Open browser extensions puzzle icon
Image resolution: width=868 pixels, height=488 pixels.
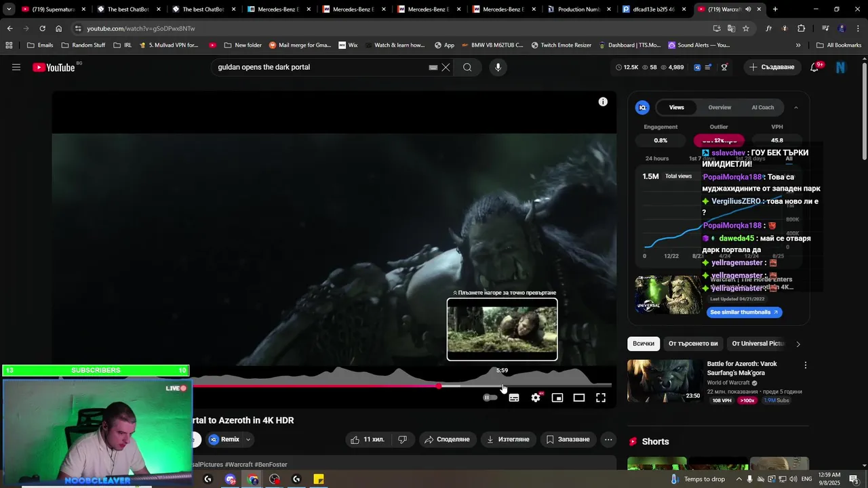pyautogui.click(x=801, y=28)
